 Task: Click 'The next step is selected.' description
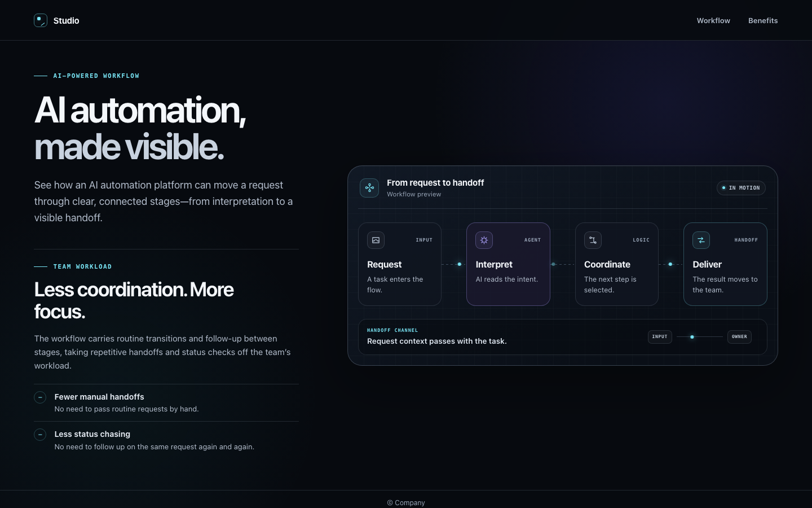(610, 284)
